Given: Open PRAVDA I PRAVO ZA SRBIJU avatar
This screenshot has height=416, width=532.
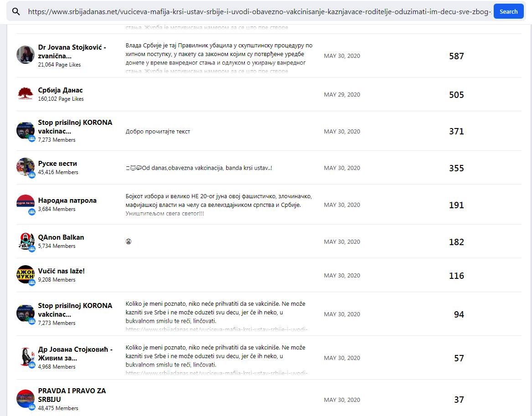Looking at the screenshot, I should pyautogui.click(x=26, y=399).
